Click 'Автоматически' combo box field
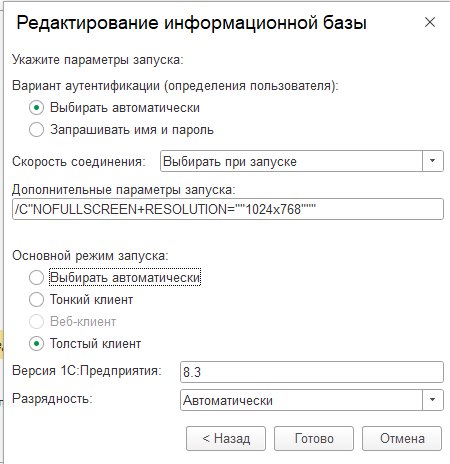Image resolution: width=450 pixels, height=464 pixels. 301,400
